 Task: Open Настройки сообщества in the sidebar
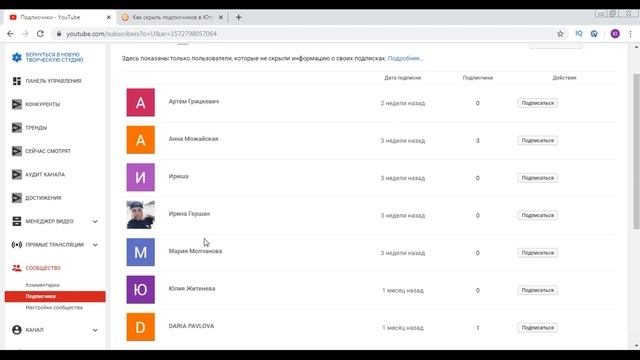pos(54,307)
